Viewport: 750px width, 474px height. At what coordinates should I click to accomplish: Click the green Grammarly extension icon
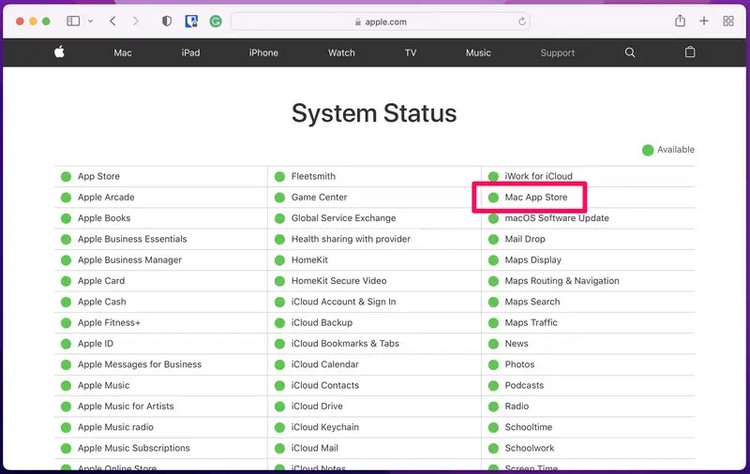(216, 21)
